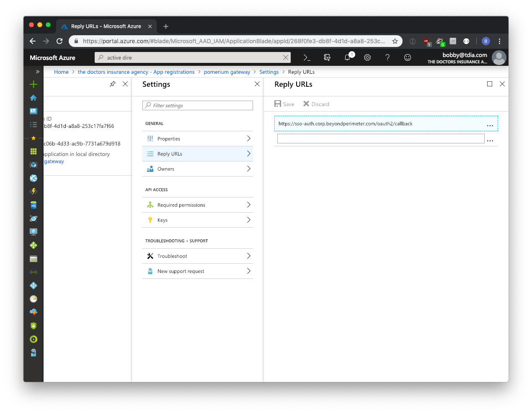Open Help and support icon in sidebar
Image resolution: width=532 pixels, height=413 pixels.
(34, 353)
